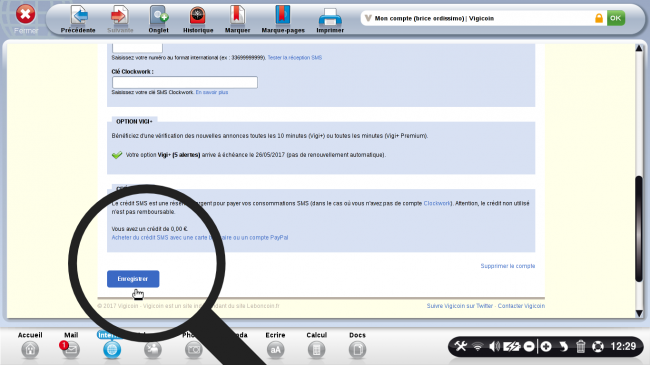This screenshot has width=650, height=365.
Task: Print the page with Imprimer
Action: [330, 17]
